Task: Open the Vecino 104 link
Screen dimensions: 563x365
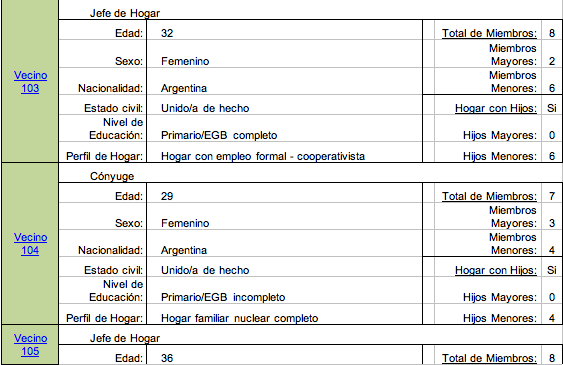Action: tap(30, 244)
